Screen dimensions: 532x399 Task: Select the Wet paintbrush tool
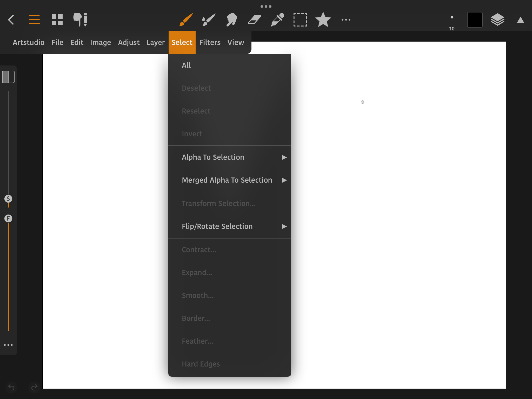click(209, 20)
